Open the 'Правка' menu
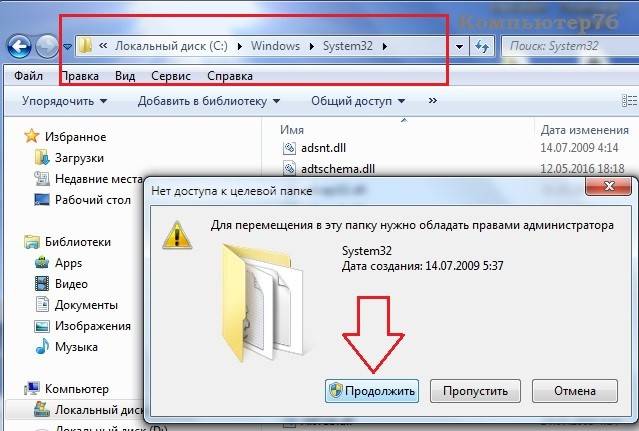This screenshot has height=431, width=639. coord(80,76)
